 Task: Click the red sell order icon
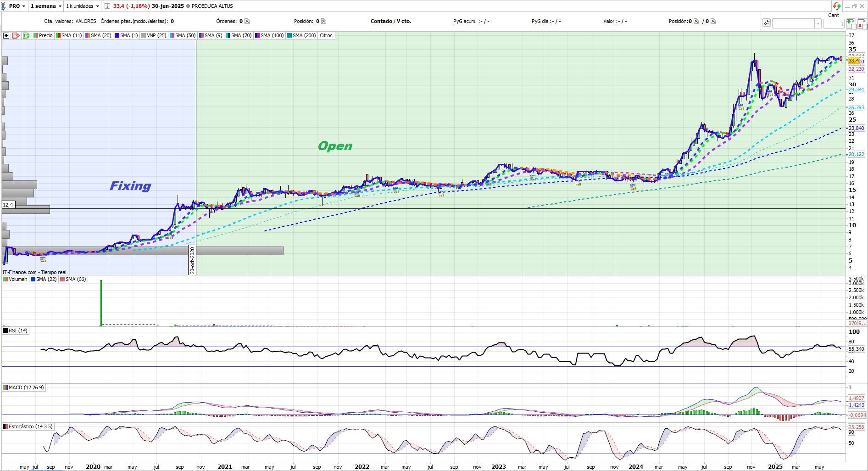pos(862,23)
